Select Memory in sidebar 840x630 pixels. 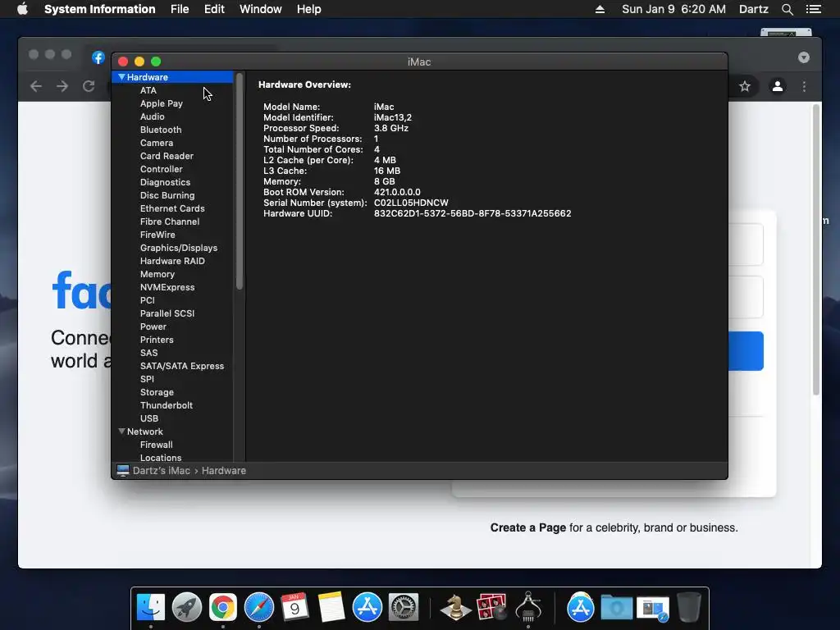(157, 274)
